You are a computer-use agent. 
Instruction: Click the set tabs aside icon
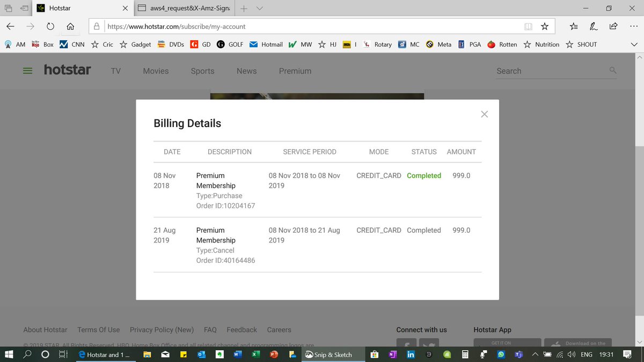point(25,8)
